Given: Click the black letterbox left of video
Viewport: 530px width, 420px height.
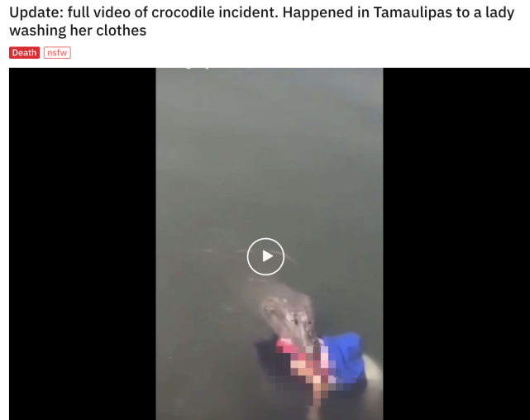Looking at the screenshot, I should point(82,244).
